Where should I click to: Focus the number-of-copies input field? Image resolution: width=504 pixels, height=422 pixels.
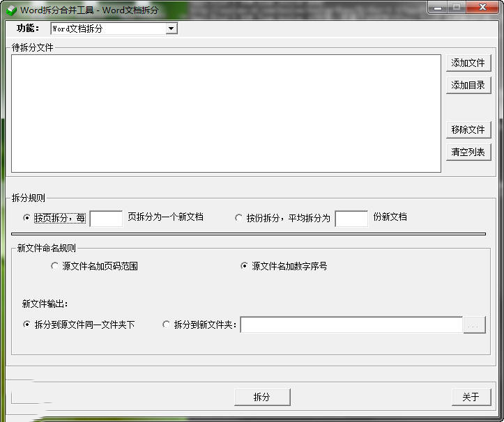351,219
